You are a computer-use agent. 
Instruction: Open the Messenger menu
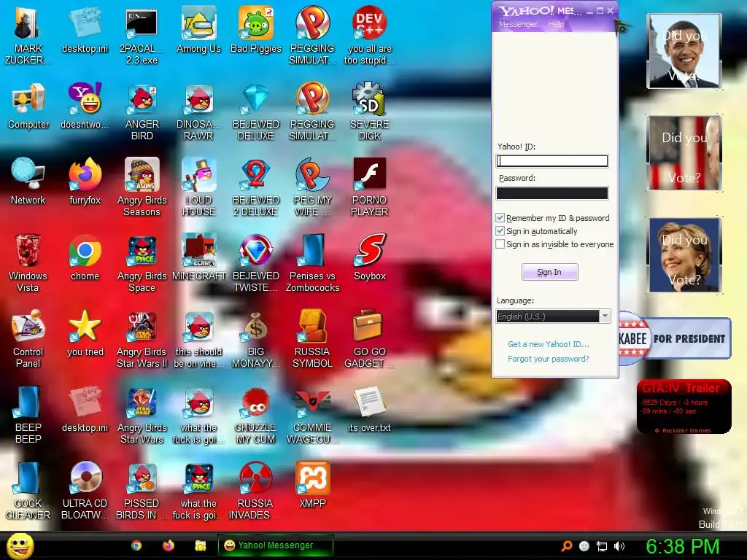(517, 24)
